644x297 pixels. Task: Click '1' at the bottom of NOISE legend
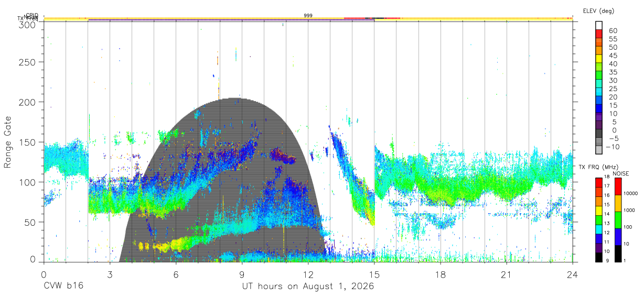(625, 260)
